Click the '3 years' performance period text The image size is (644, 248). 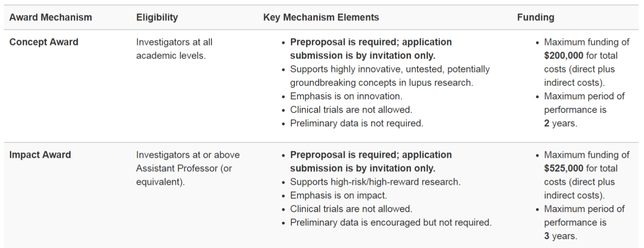[x=560, y=236]
